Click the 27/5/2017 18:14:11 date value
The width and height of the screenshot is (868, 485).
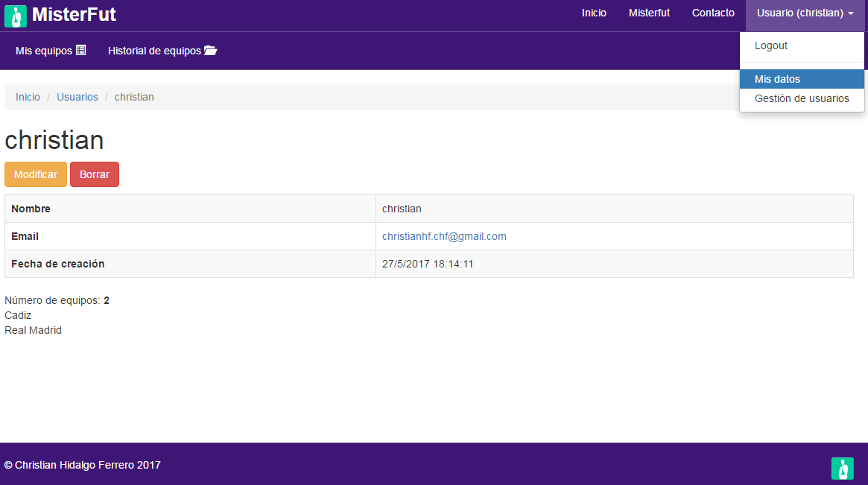(428, 264)
